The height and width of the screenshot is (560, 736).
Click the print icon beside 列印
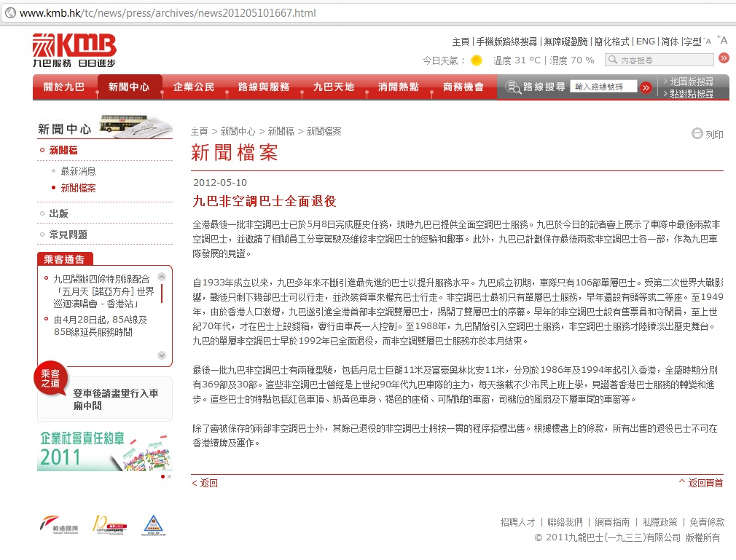click(x=697, y=133)
